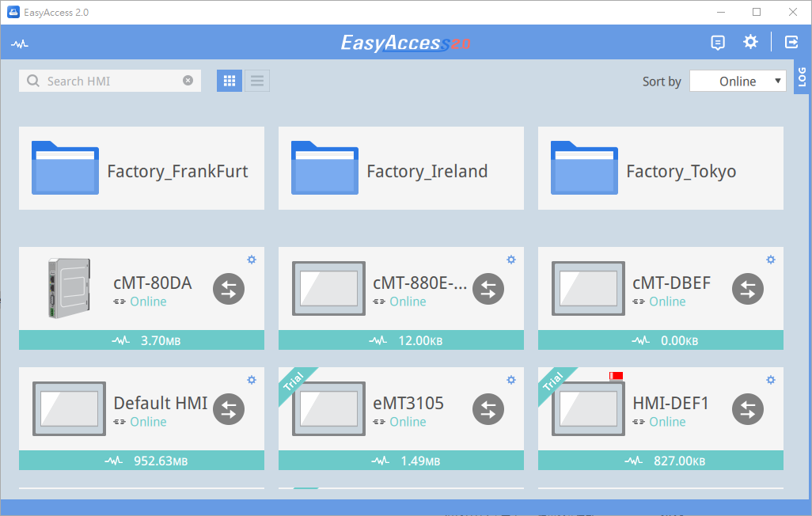Viewport: 812px width, 516px height.
Task: Open the Factory_FrankFurt folder
Action: pyautogui.click(x=142, y=169)
